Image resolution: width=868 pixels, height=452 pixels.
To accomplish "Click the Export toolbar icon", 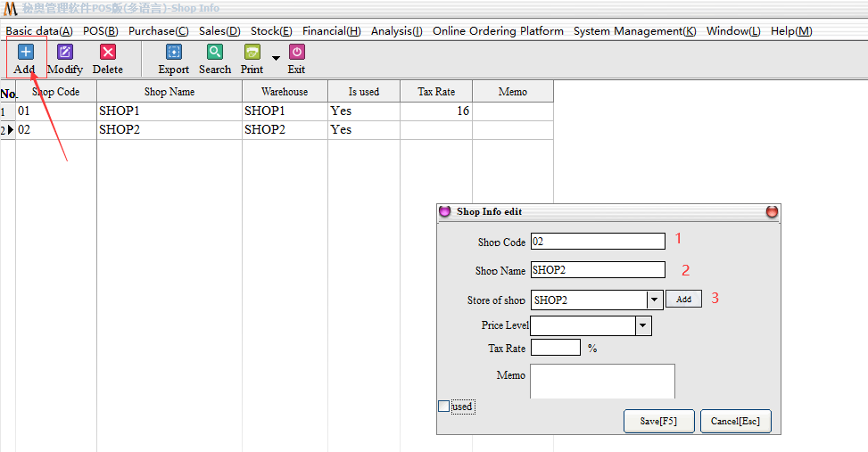I will click(x=174, y=53).
